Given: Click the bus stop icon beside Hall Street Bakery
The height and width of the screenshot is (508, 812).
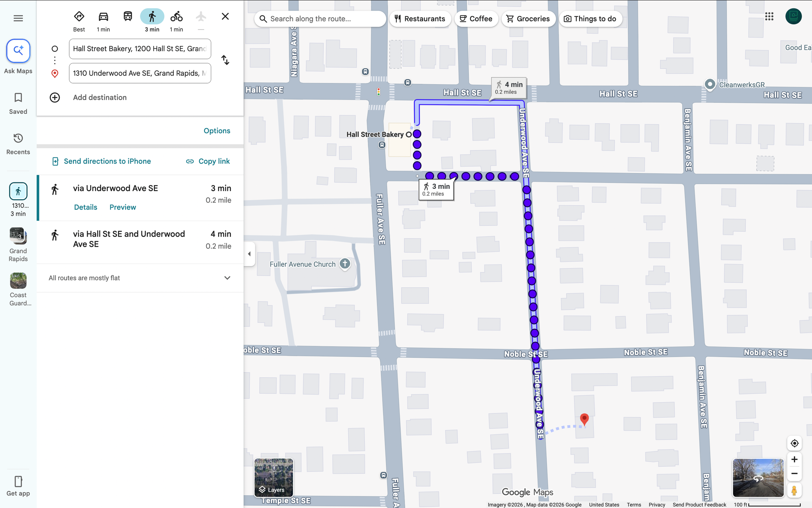Looking at the screenshot, I should (x=382, y=145).
